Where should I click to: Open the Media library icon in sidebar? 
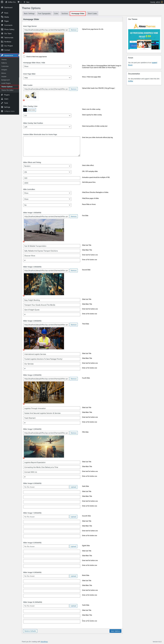pyautogui.click(x=2, y=17)
